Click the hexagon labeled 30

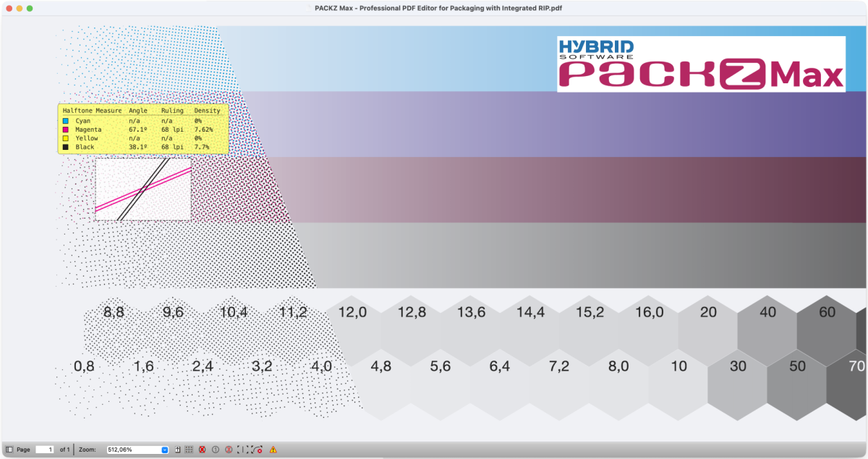tap(738, 384)
